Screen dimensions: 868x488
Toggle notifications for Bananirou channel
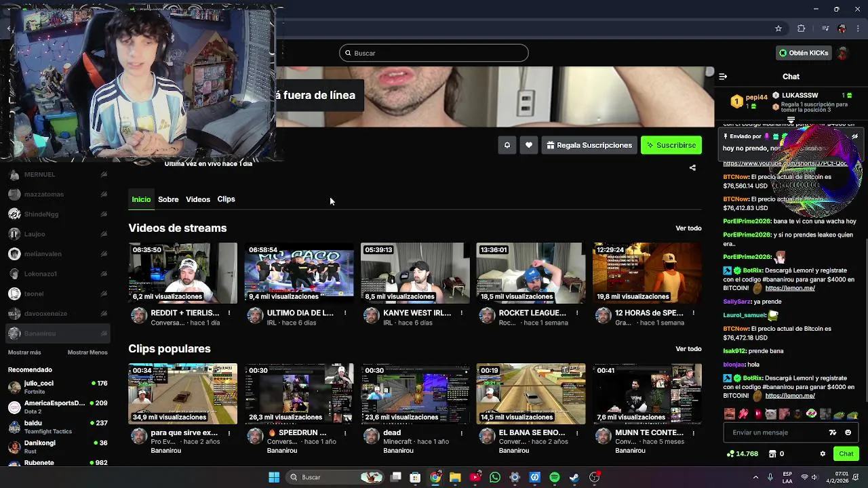[104, 333]
